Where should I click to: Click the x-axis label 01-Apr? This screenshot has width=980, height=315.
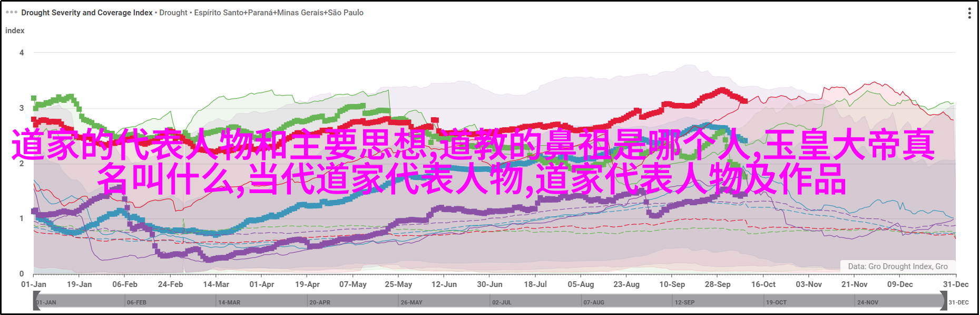[x=262, y=284]
